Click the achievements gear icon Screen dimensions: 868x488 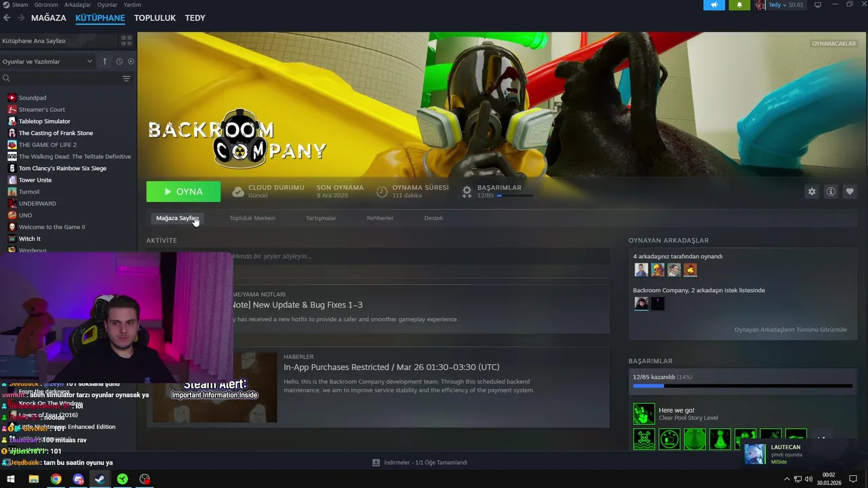point(467,192)
